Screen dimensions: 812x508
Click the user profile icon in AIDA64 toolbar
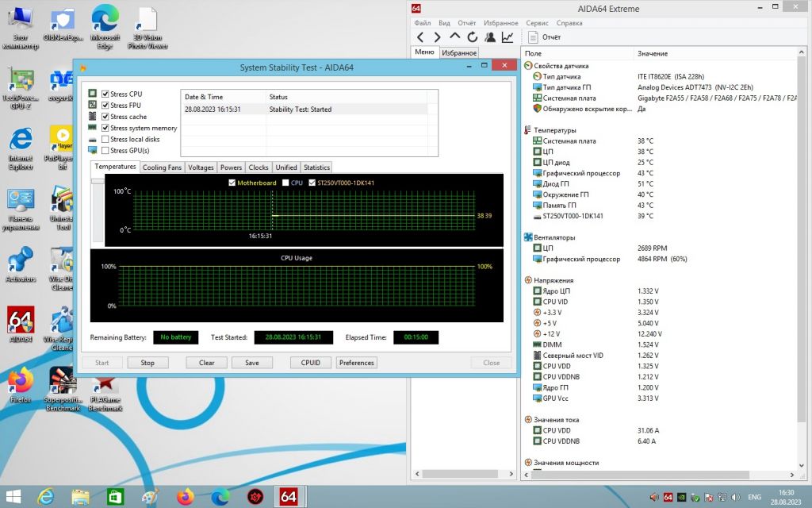point(490,37)
